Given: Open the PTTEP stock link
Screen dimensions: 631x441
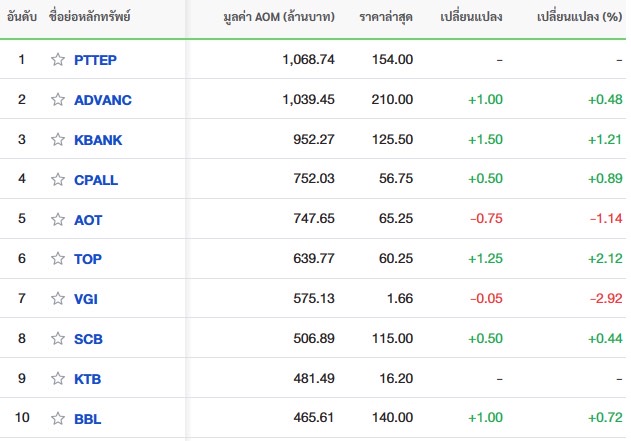Looking at the screenshot, I should [x=95, y=60].
